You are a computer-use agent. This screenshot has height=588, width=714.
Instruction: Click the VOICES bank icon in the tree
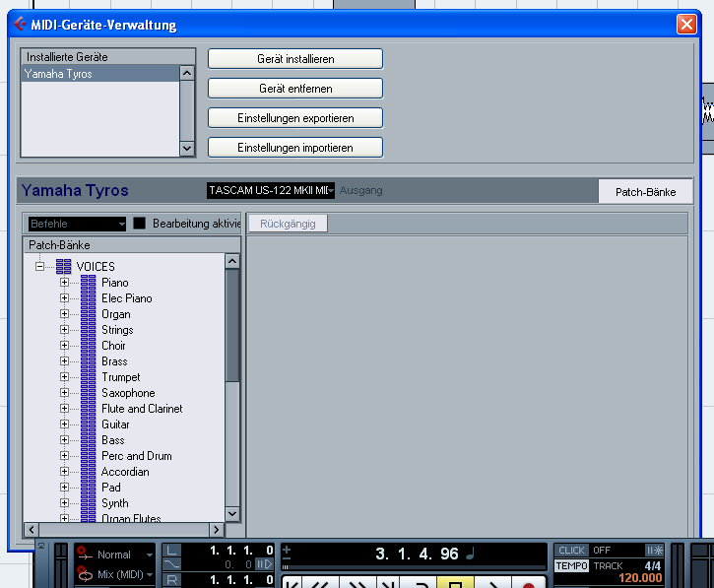coord(64,267)
